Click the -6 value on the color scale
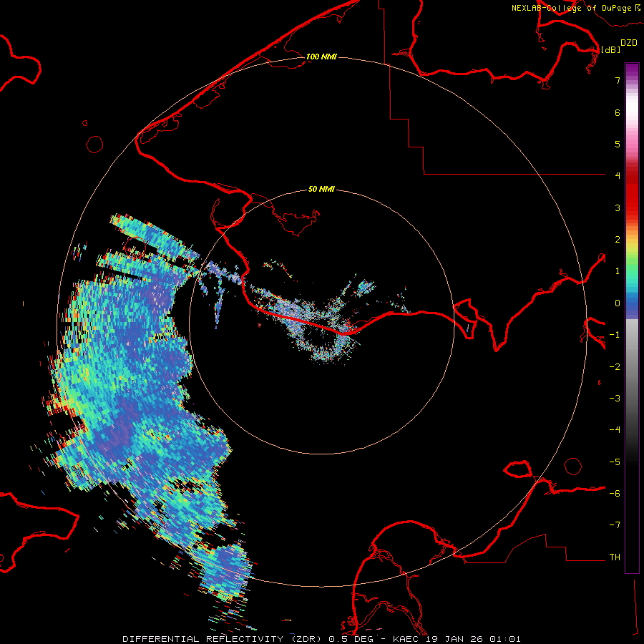Image resolution: width=644 pixels, height=644 pixels. tap(615, 494)
